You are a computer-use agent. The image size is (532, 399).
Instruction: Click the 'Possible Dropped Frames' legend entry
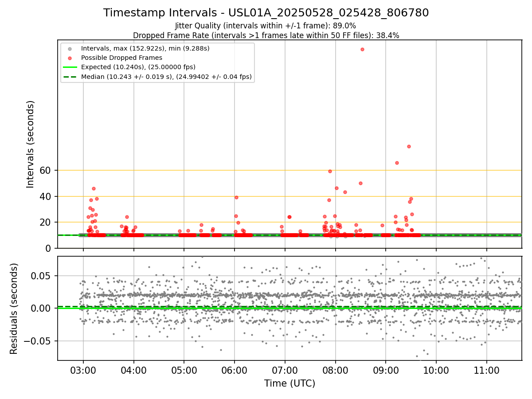coord(121,58)
